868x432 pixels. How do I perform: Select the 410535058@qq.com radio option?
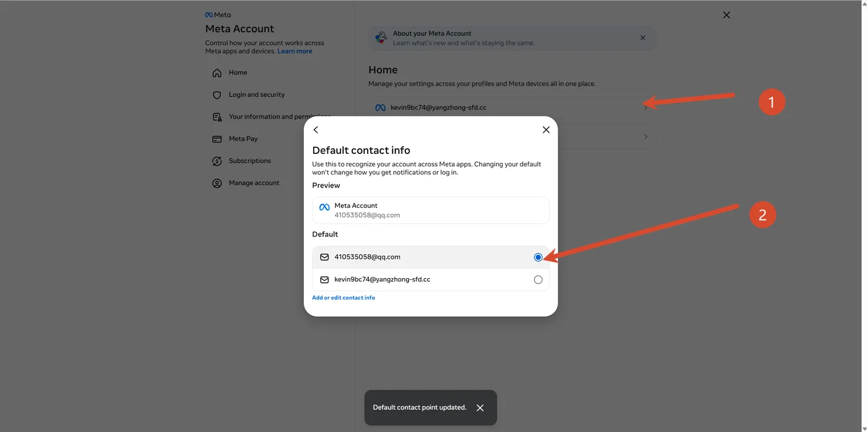click(538, 257)
